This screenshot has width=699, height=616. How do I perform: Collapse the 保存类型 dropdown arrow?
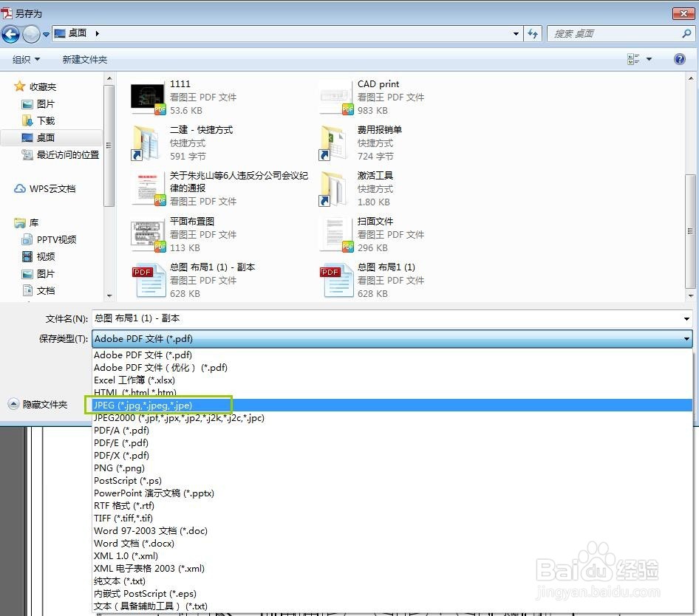tap(686, 339)
